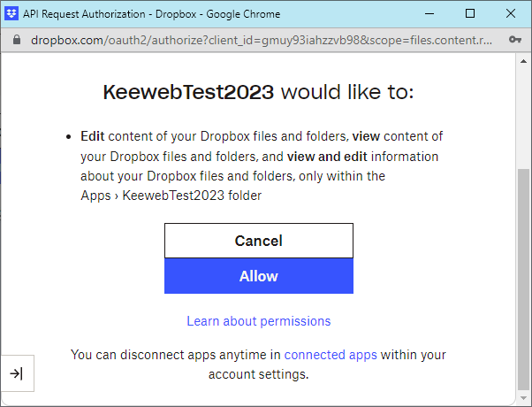532x407 pixels.
Task: Click the dropbox.com address bar URL
Action: pyautogui.click(x=261, y=40)
